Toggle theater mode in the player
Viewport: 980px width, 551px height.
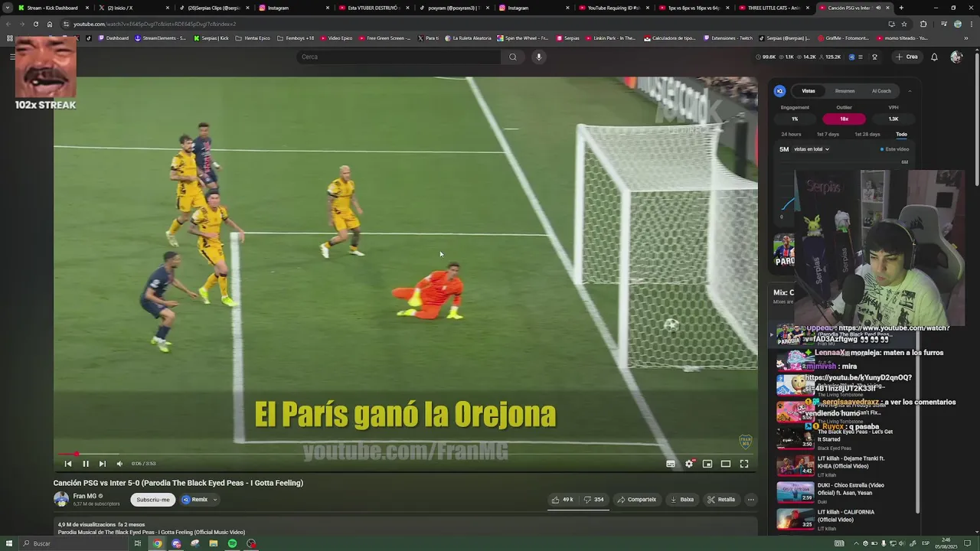click(726, 464)
